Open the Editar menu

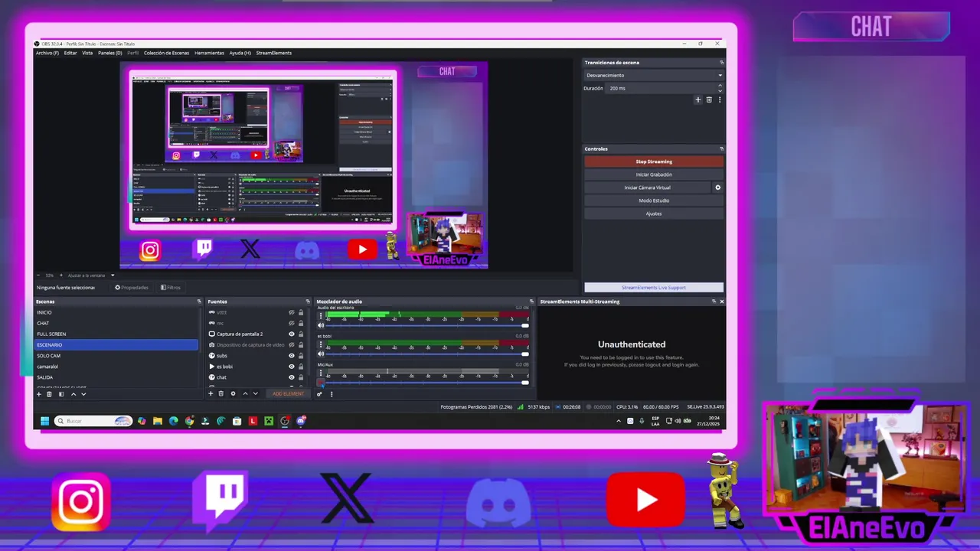point(70,53)
